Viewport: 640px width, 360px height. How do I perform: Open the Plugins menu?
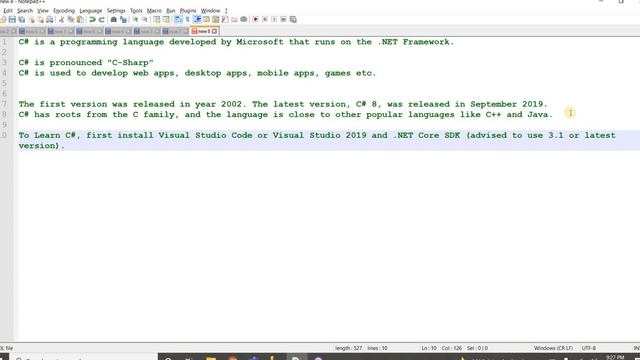(188, 11)
